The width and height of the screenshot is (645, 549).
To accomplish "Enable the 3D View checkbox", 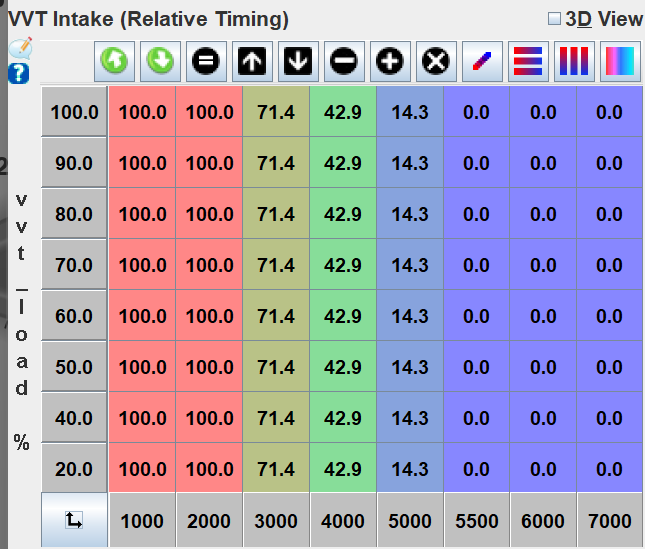I will point(555,19).
